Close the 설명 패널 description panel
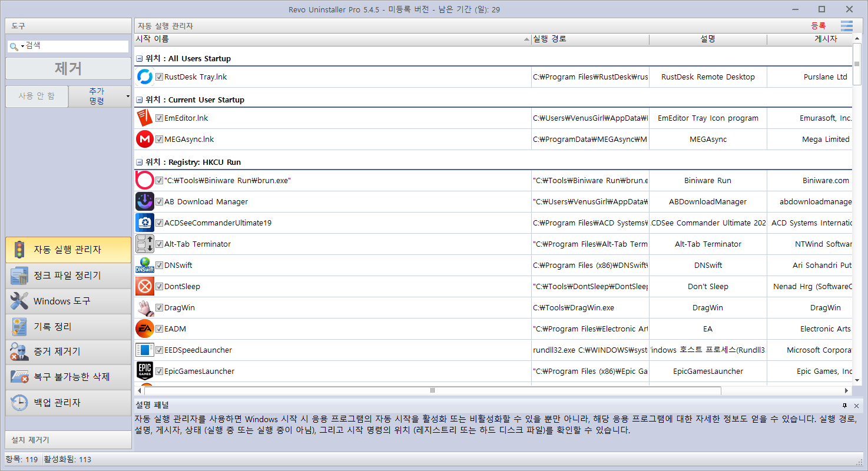This screenshot has width=868, height=471. click(x=856, y=406)
